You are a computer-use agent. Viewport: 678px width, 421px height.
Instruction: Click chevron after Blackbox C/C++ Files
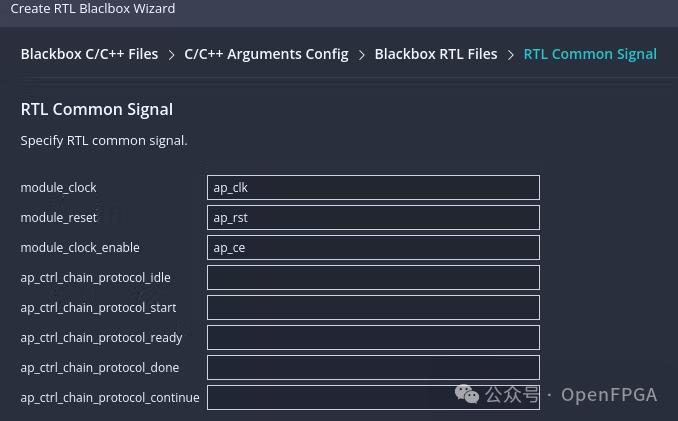(172, 55)
